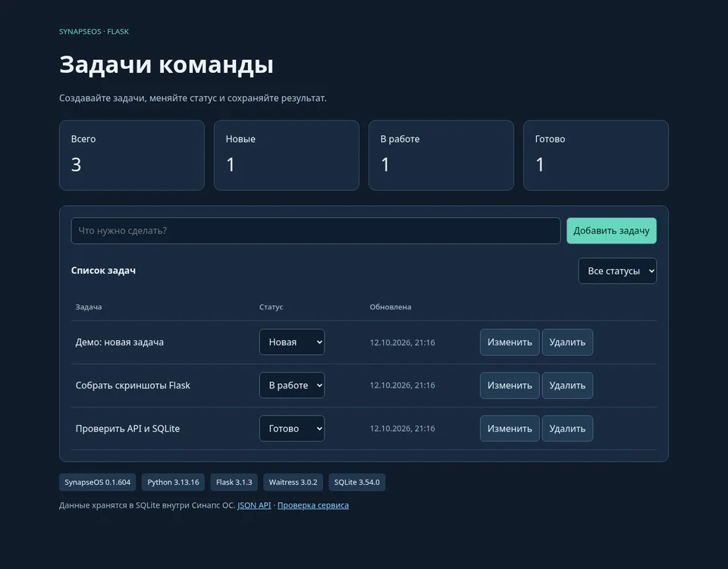Open status dropdown for 'Собрать скриншоты Flask'
The height and width of the screenshot is (569, 728).
tap(291, 385)
